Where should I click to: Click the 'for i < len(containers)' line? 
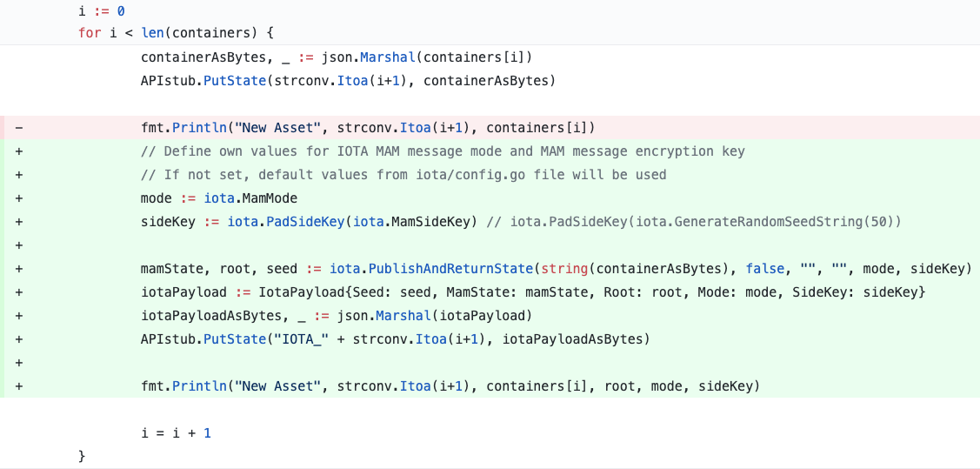[x=176, y=32]
